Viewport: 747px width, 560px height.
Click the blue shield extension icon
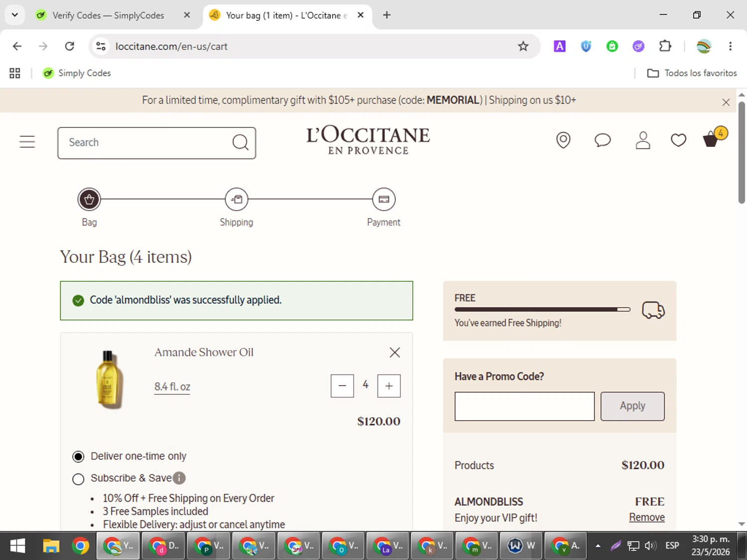(586, 46)
